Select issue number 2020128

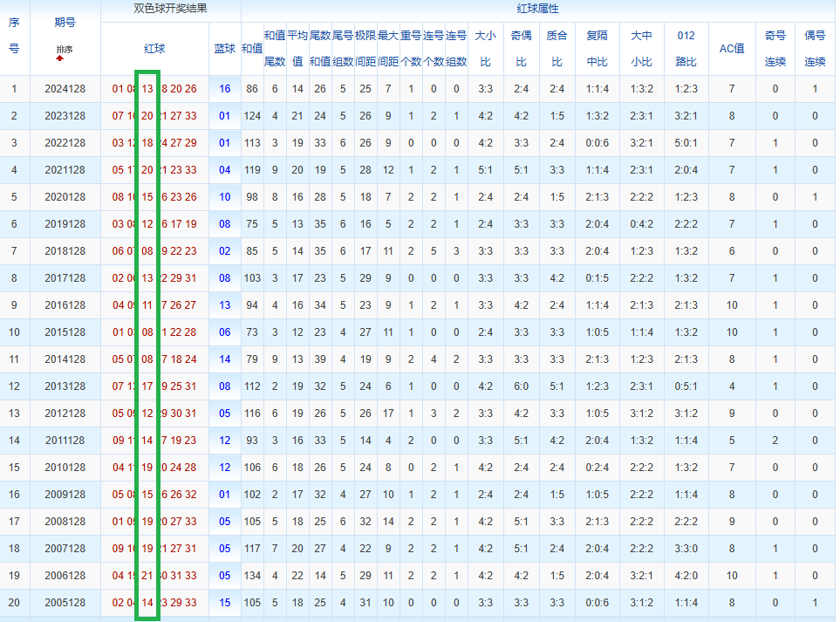click(x=65, y=197)
